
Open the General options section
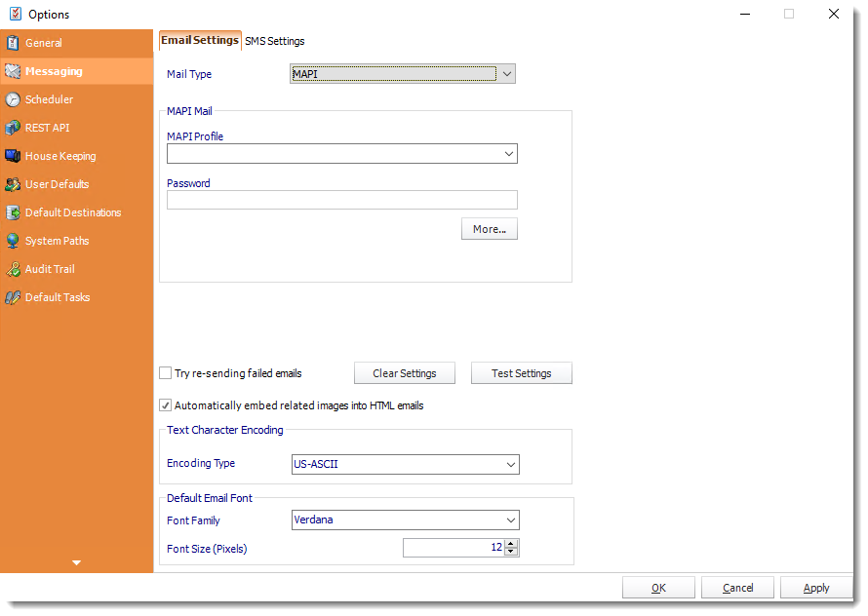coord(44,43)
